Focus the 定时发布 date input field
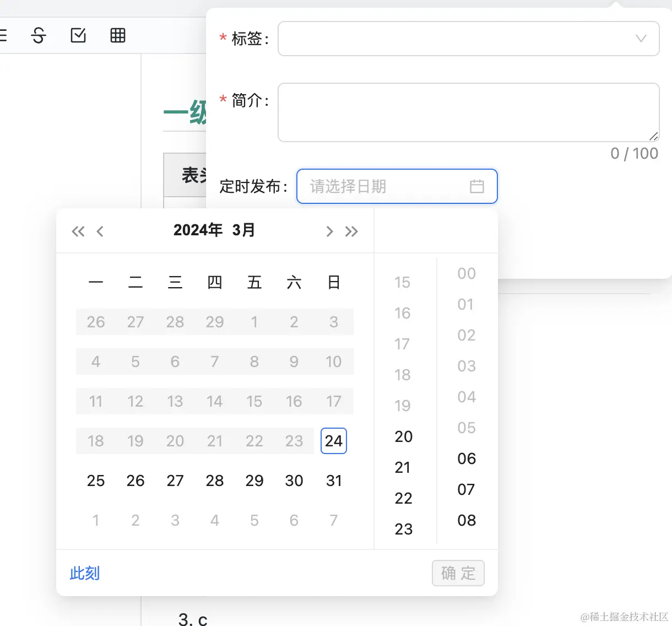 tap(397, 186)
